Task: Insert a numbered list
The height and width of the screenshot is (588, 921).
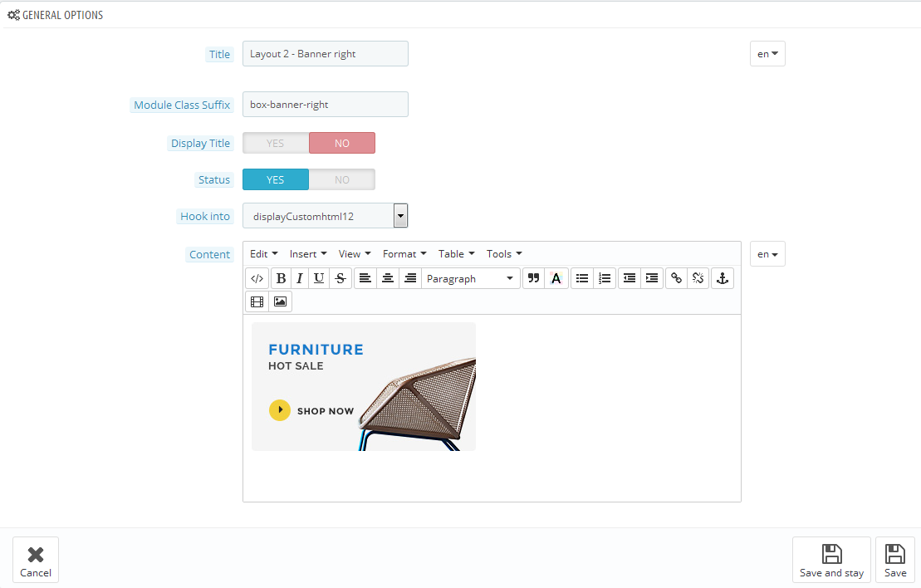Action: tap(605, 278)
